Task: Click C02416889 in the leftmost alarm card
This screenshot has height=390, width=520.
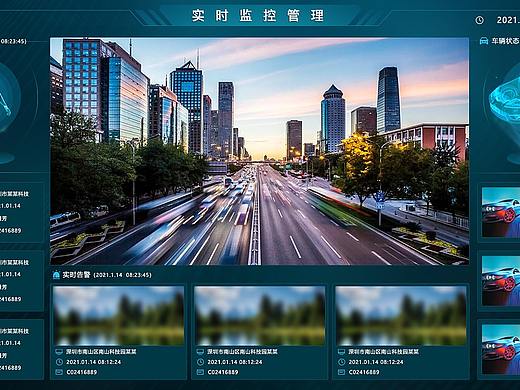Action: pos(82,372)
